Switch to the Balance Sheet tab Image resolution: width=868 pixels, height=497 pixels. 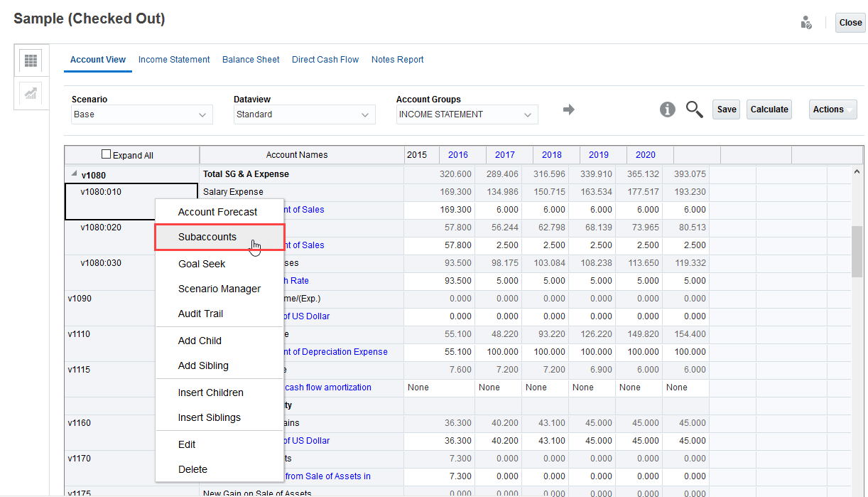coord(250,60)
